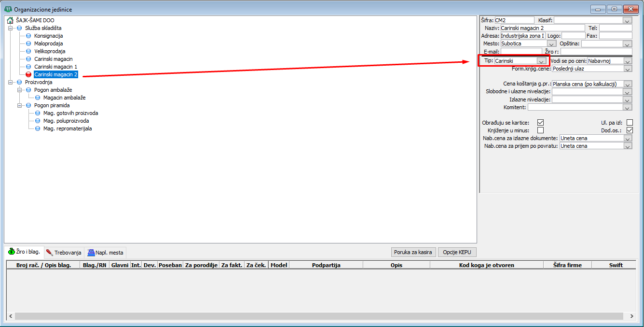Enable the Knjiženje u minus checkbox
The image size is (644, 327).
(540, 130)
